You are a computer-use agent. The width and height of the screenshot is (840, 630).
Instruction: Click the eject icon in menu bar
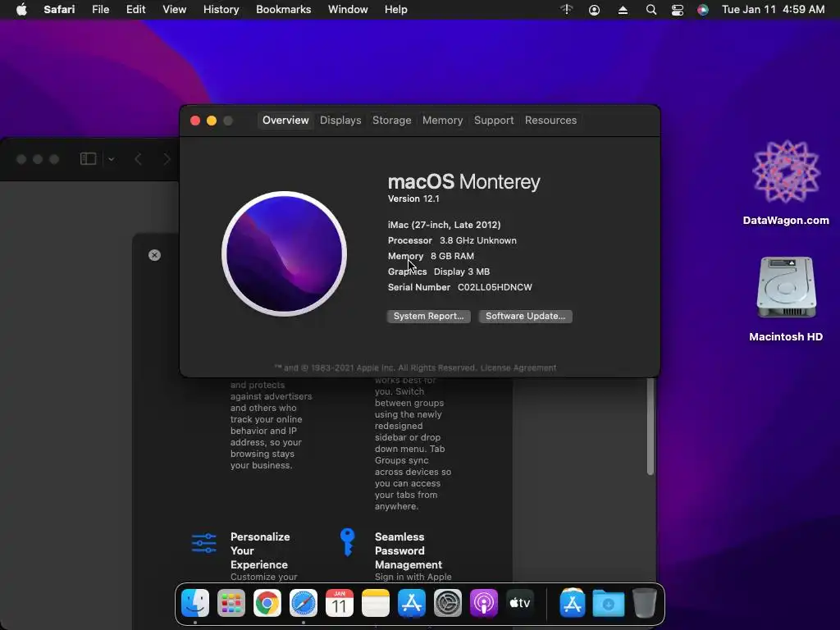click(x=623, y=10)
